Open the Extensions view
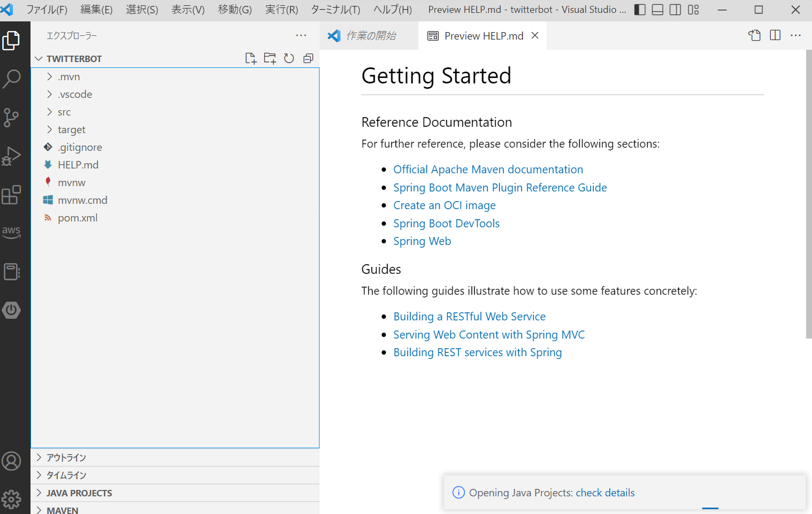Screen dimensions: 812x514 click(11, 195)
